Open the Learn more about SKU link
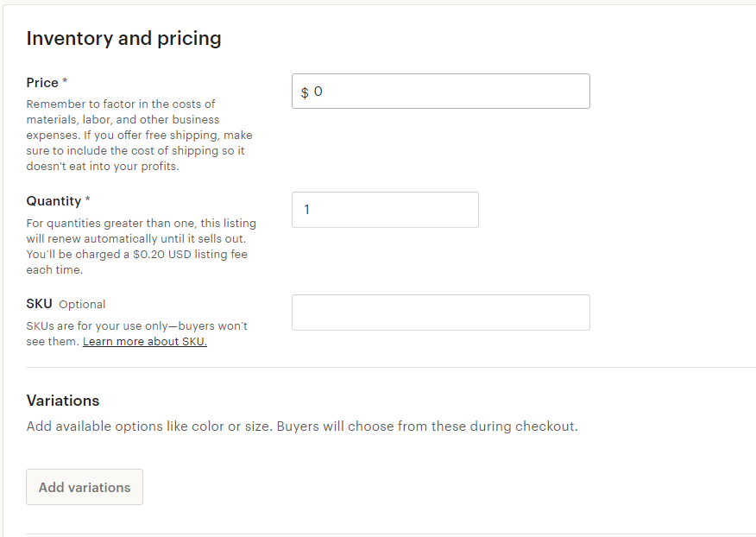The width and height of the screenshot is (756, 537). point(145,342)
